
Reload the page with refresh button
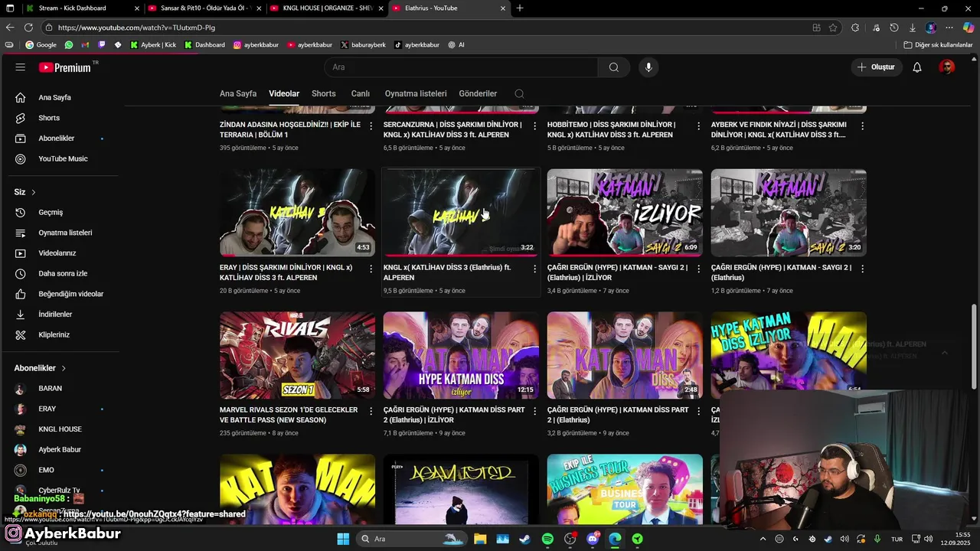tap(28, 28)
